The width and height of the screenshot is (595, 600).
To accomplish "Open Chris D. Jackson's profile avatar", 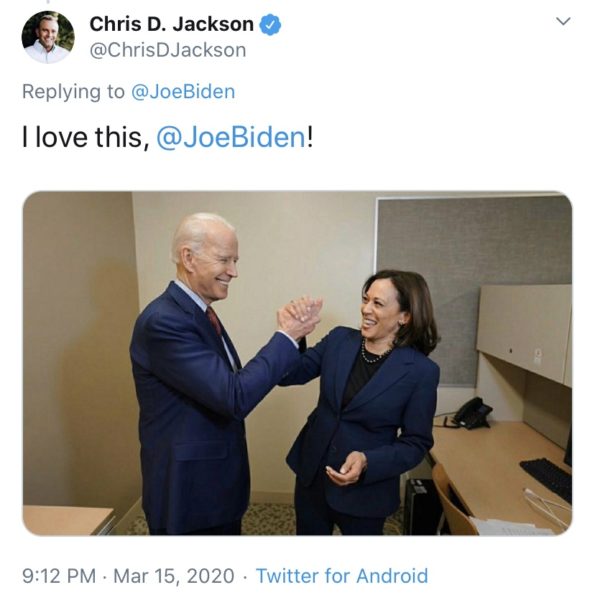I will point(48,37).
